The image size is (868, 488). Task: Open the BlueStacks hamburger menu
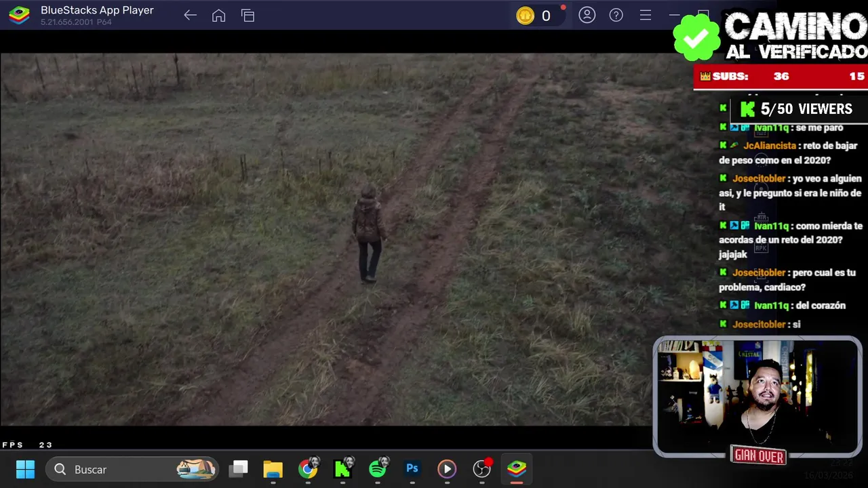645,15
